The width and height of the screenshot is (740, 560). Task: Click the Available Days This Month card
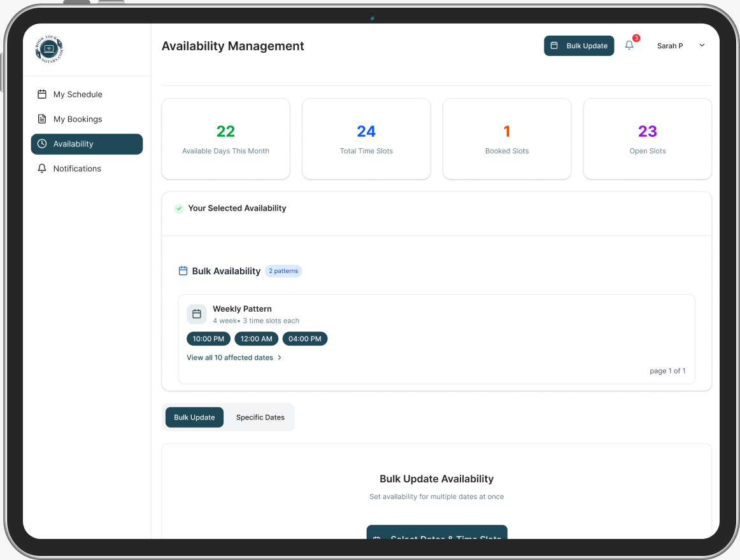click(x=225, y=139)
